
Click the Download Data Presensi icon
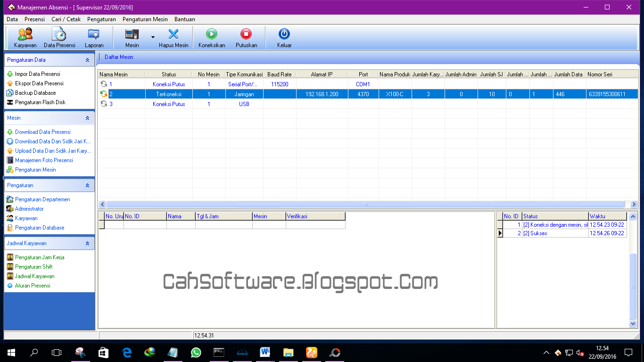click(10, 132)
